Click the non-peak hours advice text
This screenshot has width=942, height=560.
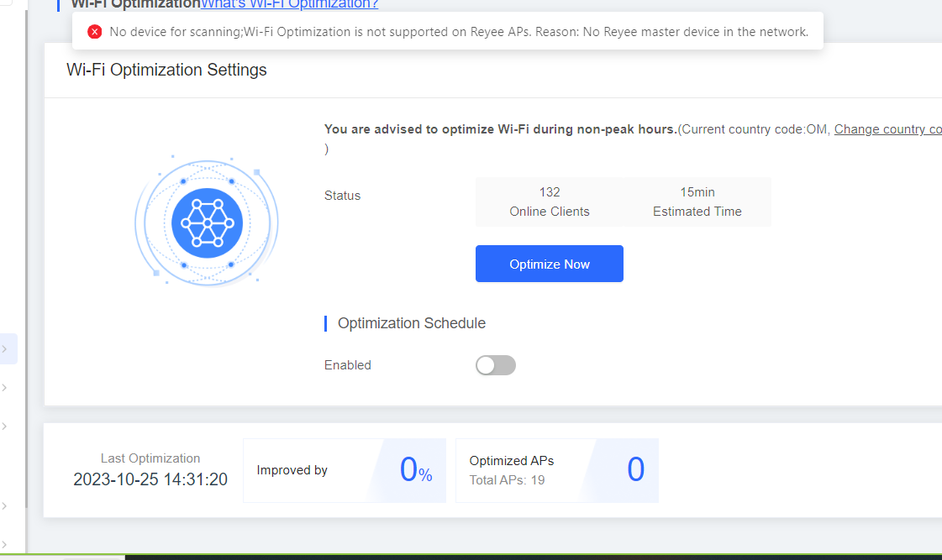coord(500,129)
